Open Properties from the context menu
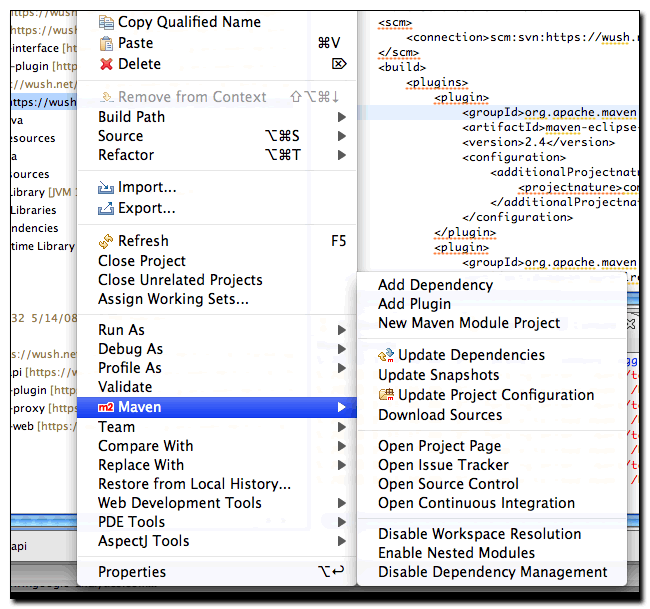The image size is (650, 609). coord(132,572)
